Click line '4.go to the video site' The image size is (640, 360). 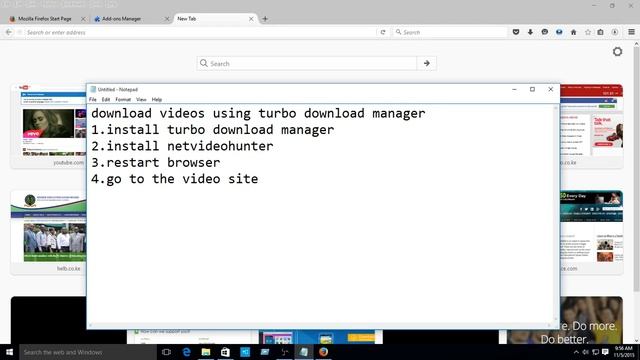174,179
